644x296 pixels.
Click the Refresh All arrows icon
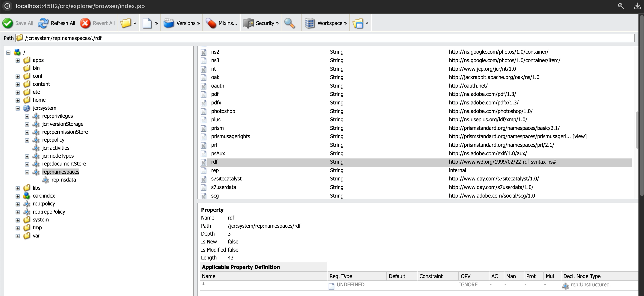pos(43,23)
